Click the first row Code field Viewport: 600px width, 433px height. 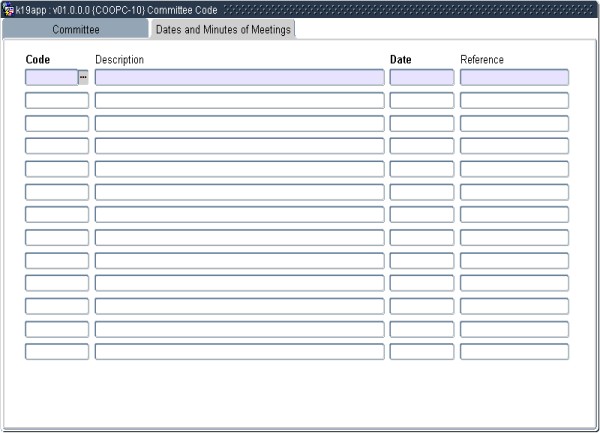(51, 77)
